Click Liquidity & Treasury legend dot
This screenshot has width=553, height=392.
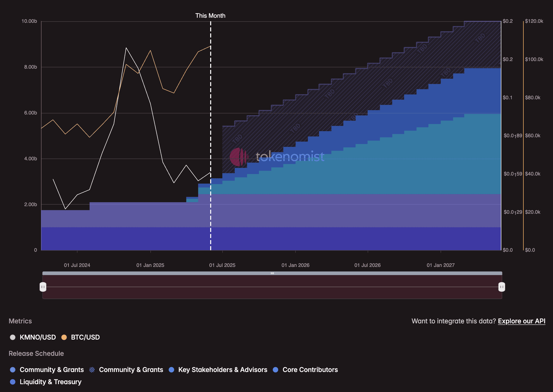[13, 382]
